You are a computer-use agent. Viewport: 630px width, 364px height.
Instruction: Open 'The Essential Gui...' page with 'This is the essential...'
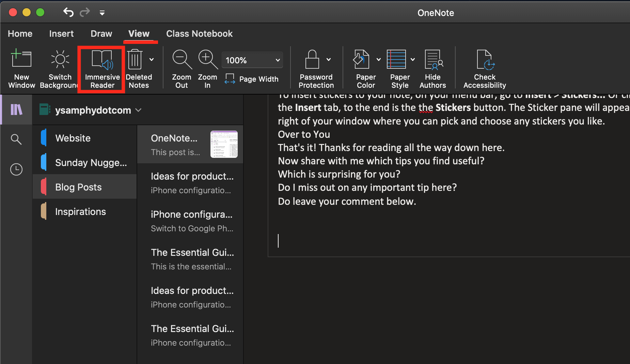190,259
